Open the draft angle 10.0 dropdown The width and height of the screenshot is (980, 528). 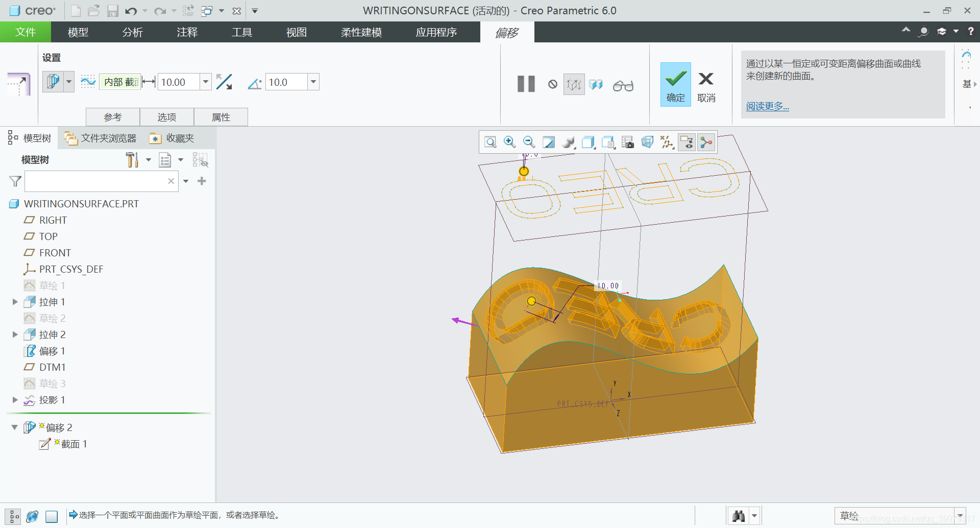point(313,82)
